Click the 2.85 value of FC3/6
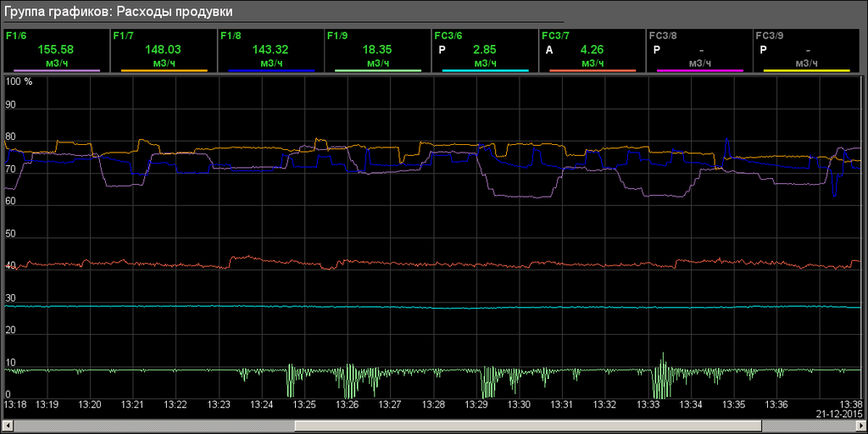This screenshot has width=868, height=434. pos(484,50)
